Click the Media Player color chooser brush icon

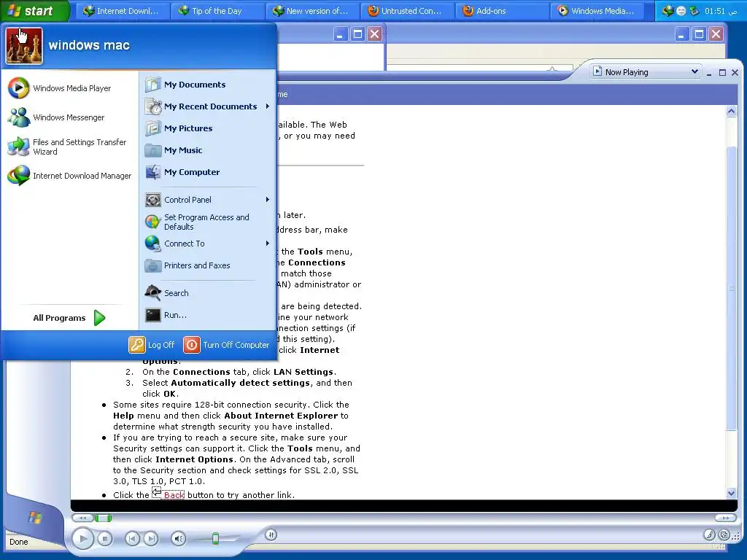[x=709, y=534]
